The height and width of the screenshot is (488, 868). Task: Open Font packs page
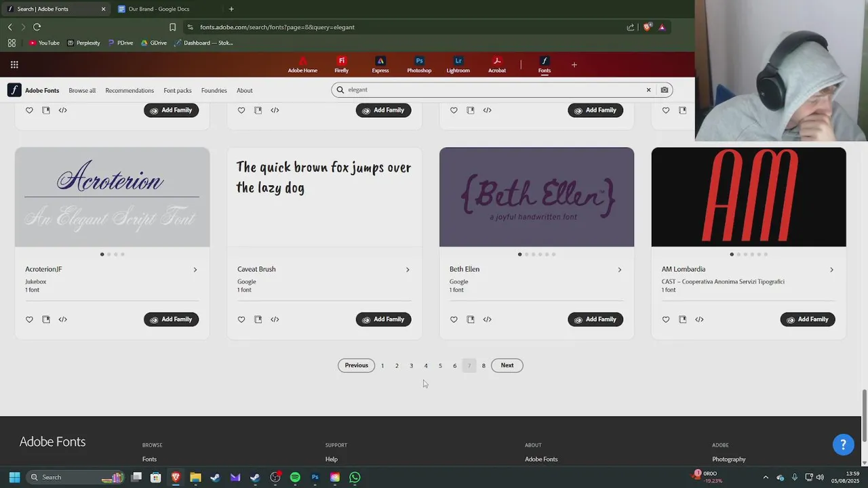[178, 90]
